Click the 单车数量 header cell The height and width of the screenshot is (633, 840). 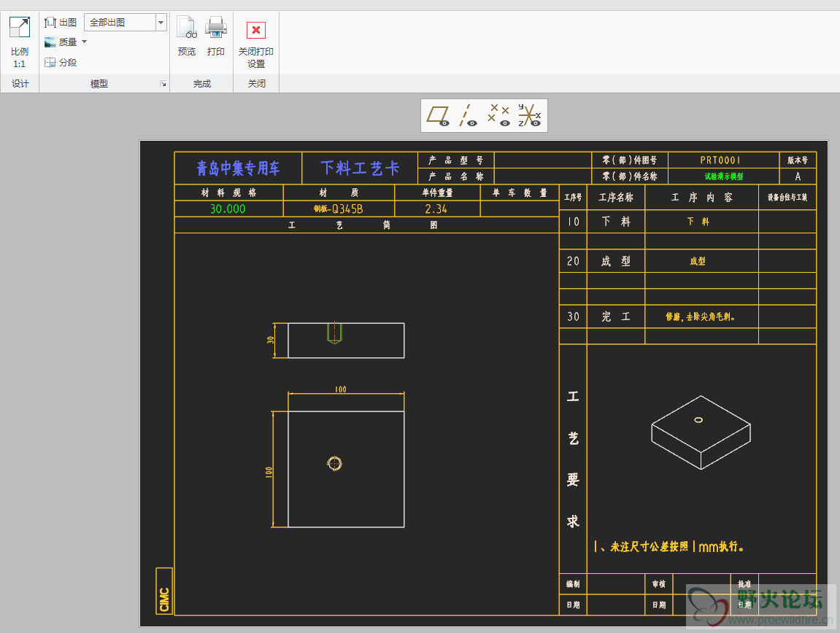[x=520, y=193]
